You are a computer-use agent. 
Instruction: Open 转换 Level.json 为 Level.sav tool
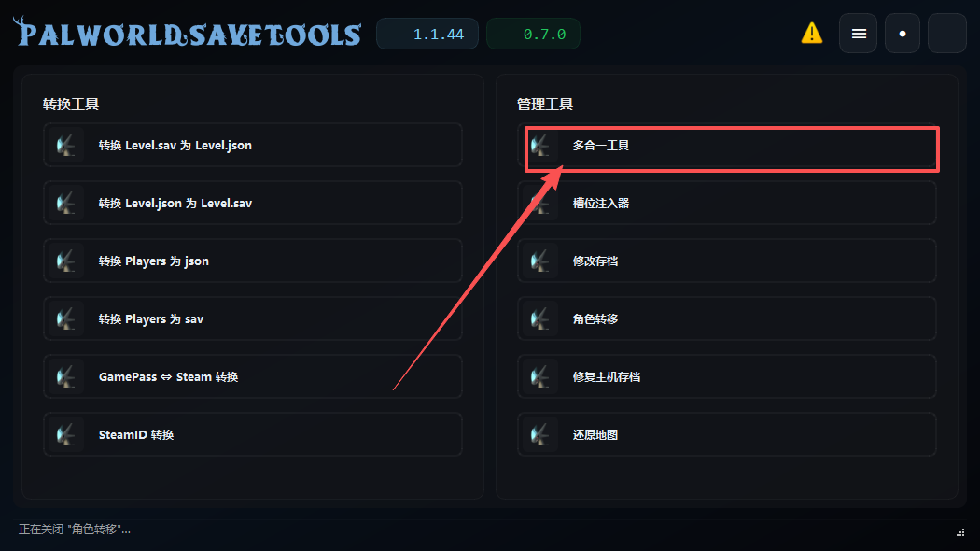[x=253, y=204]
